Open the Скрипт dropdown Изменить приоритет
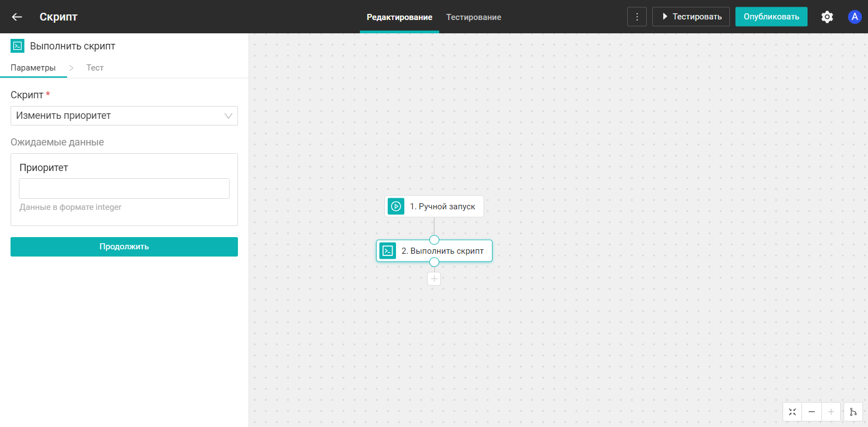The image size is (868, 427). coord(124,115)
